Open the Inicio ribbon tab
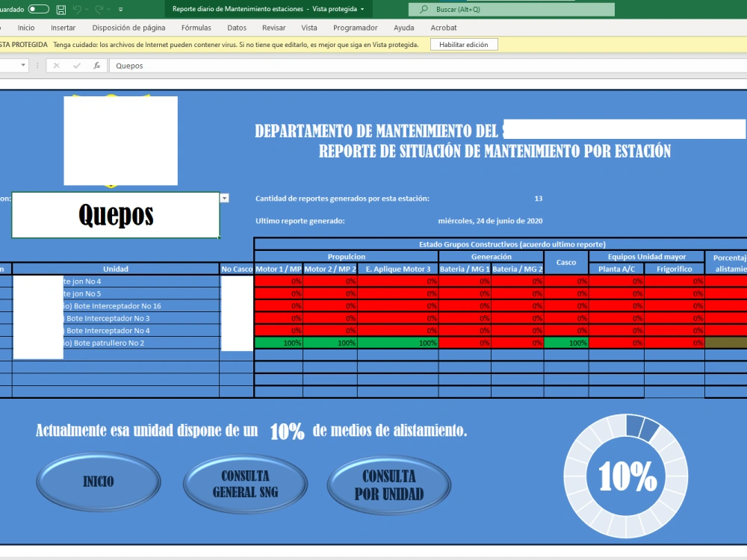Viewport: 747px width, 560px height. click(26, 28)
